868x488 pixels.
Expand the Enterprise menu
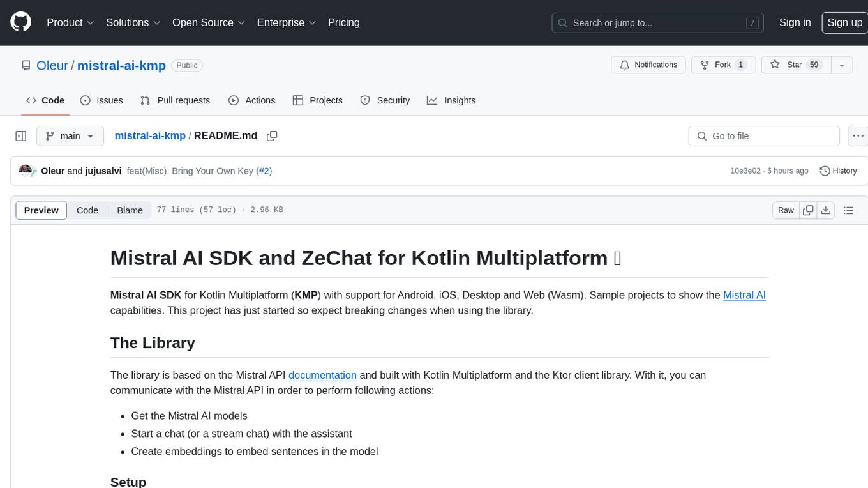[x=287, y=22]
